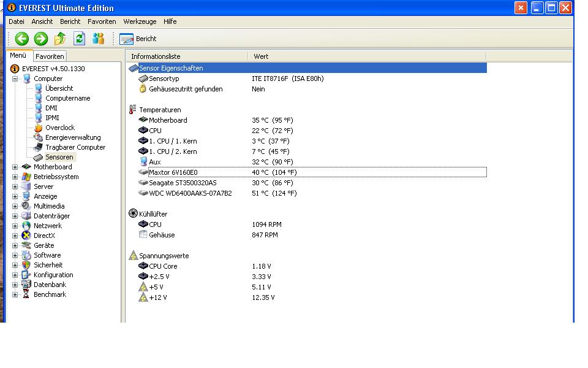Expand the Anzeige tree node
Image resolution: width=588 pixels, height=368 pixels.
[x=15, y=196]
